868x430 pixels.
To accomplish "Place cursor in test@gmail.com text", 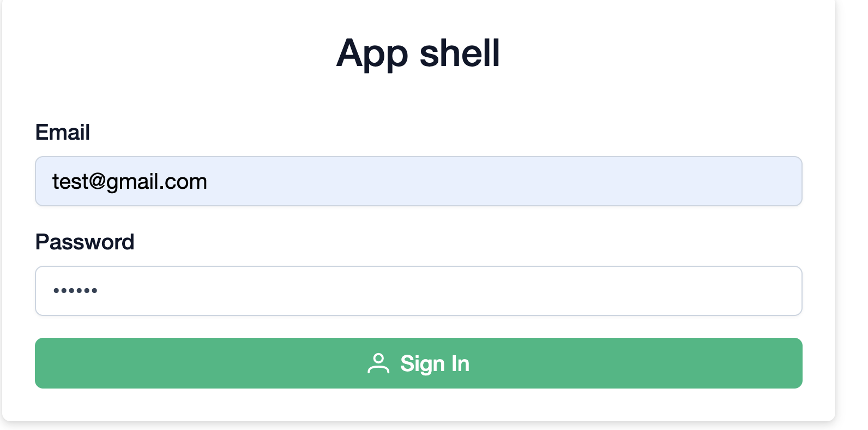I will [129, 182].
